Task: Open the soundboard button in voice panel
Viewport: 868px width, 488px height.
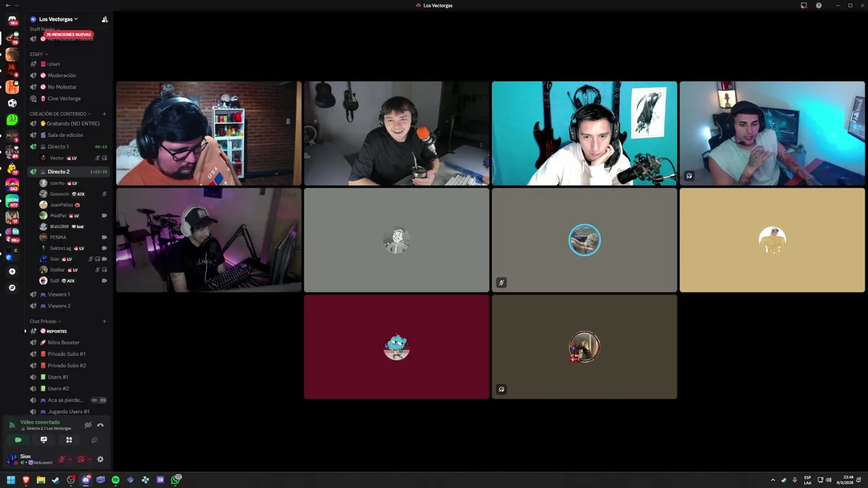Action: point(94,440)
